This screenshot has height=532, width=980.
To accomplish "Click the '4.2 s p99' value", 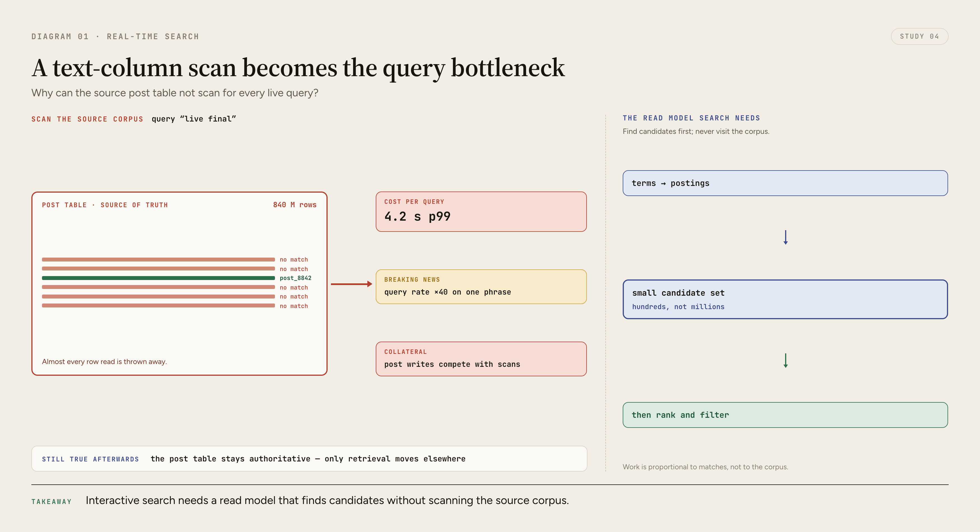I will click(x=417, y=216).
